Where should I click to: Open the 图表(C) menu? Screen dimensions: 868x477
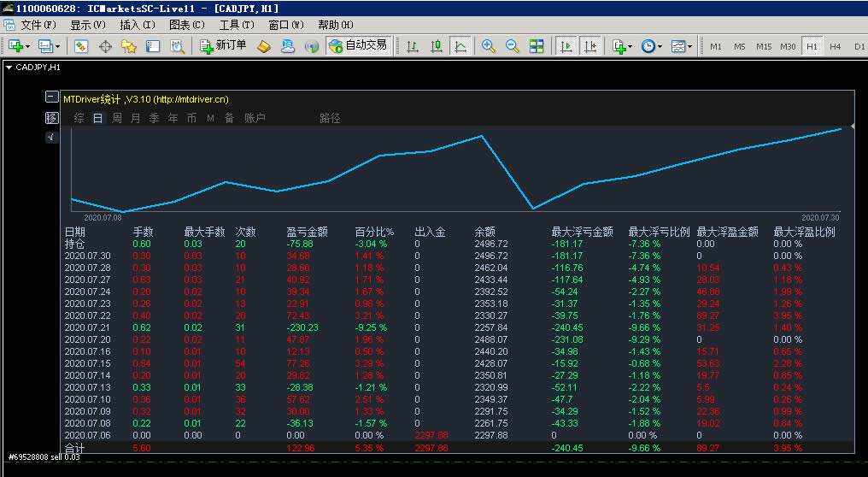click(x=187, y=25)
